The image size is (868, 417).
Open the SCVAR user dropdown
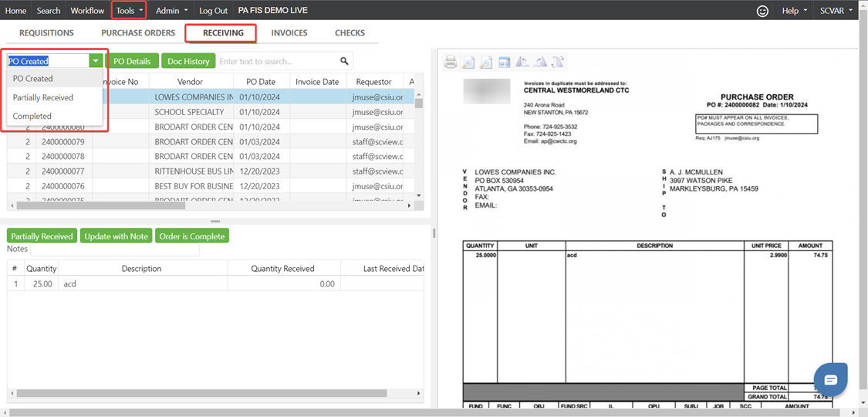[x=836, y=11]
